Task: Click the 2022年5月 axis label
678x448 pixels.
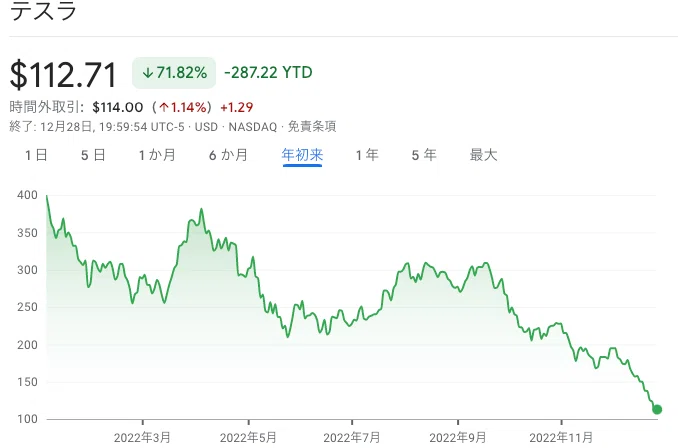Action: tap(248, 438)
